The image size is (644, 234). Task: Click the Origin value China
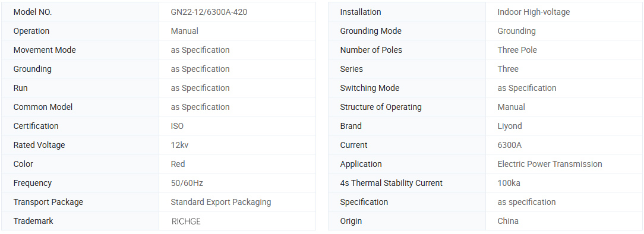click(x=508, y=221)
